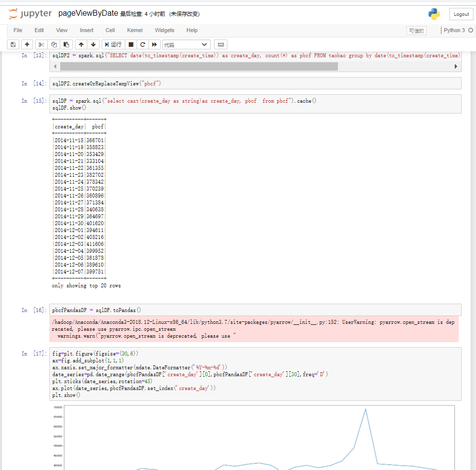
Task: Click the 2014-11-30 row in output table
Action: (79, 223)
